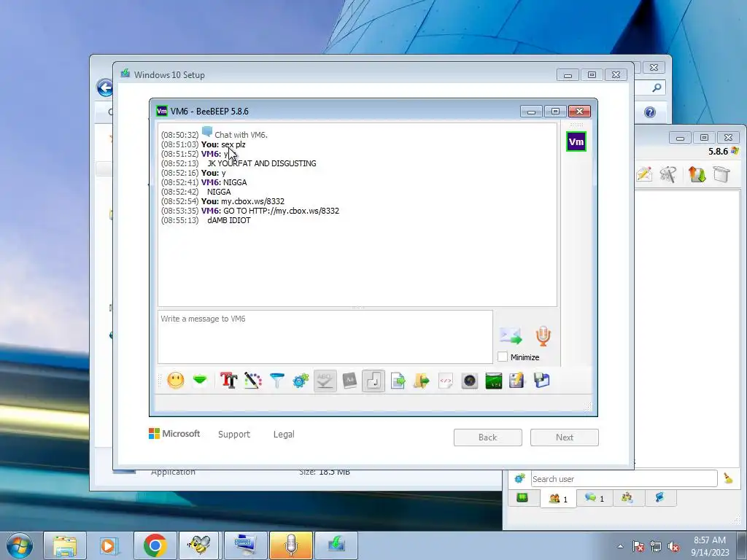The image size is (747, 560).
Task: Open File Explorer from the taskbar
Action: click(65, 545)
